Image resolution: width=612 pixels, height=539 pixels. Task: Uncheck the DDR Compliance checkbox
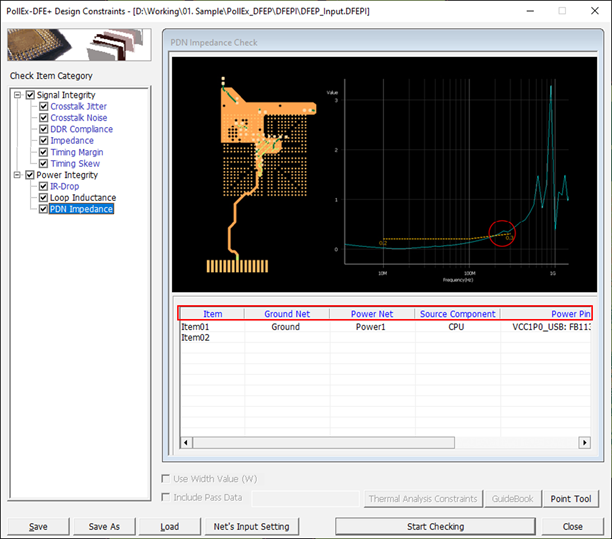click(x=43, y=129)
